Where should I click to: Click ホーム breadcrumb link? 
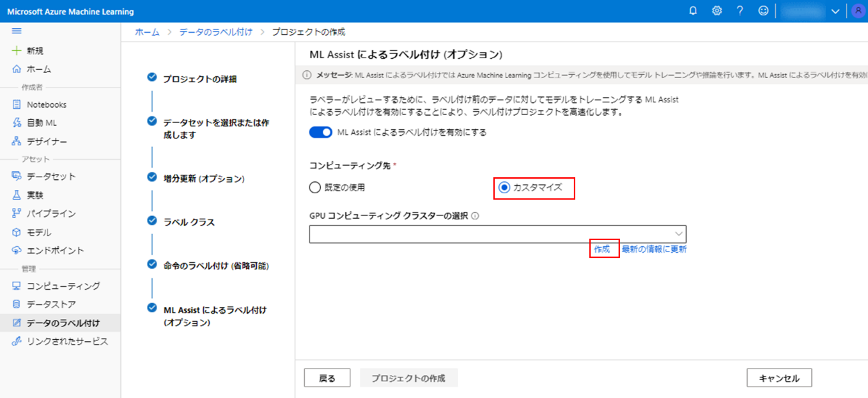[147, 32]
